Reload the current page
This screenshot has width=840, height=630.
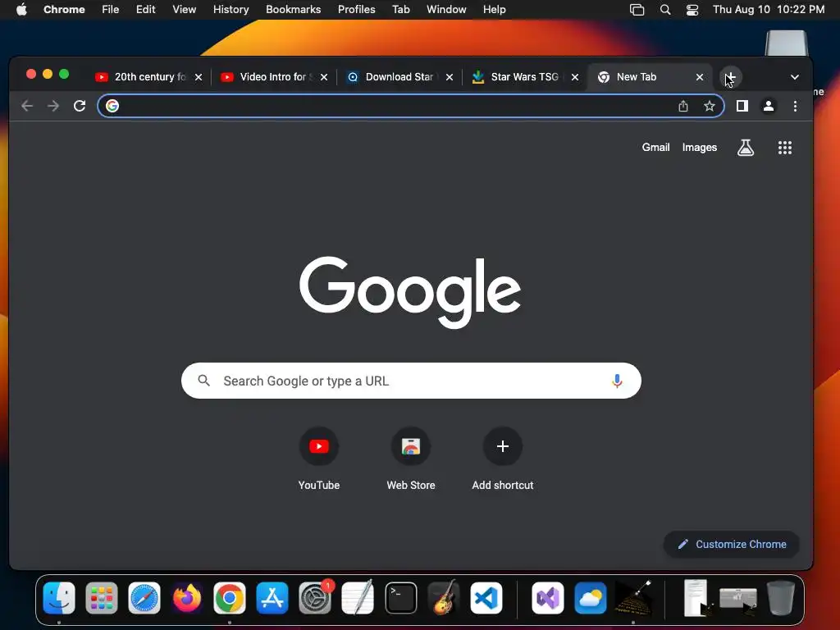click(80, 106)
